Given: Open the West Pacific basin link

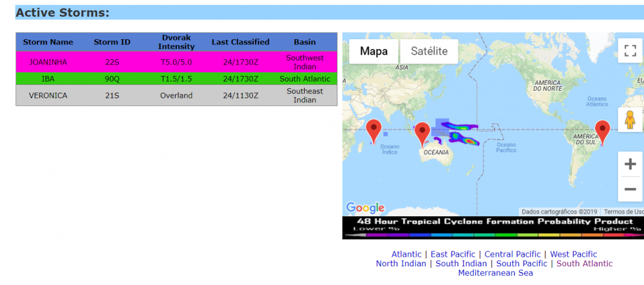Looking at the screenshot, I should (x=573, y=254).
